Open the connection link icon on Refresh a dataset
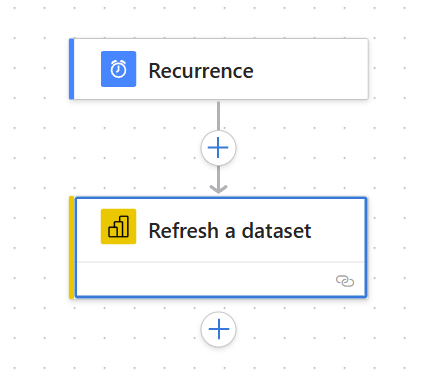432x386 pixels. [x=345, y=281]
